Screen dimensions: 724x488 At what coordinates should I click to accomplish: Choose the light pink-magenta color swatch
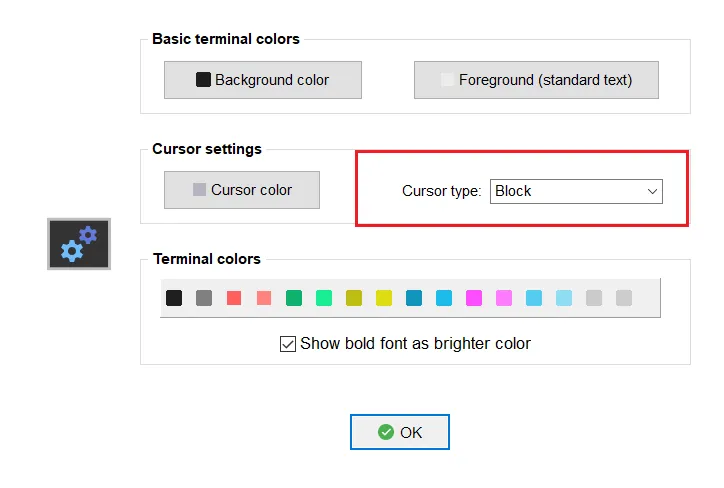pyautogui.click(x=504, y=298)
